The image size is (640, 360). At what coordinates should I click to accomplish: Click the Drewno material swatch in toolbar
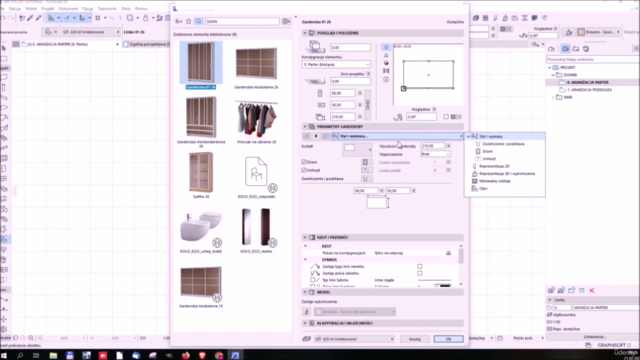[582, 32]
